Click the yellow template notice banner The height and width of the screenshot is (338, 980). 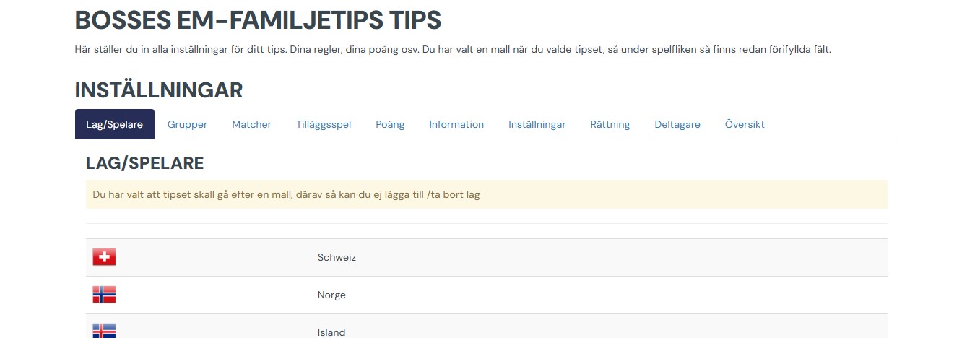pyautogui.click(x=486, y=194)
